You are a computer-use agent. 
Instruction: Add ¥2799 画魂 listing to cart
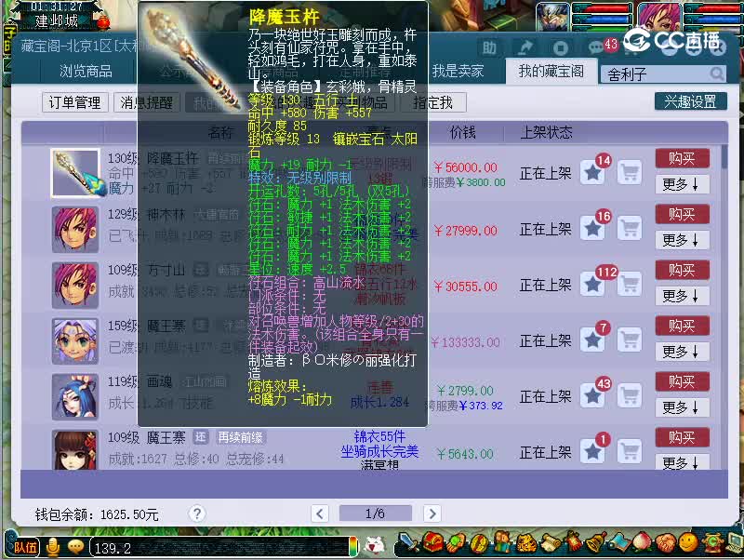pos(630,395)
